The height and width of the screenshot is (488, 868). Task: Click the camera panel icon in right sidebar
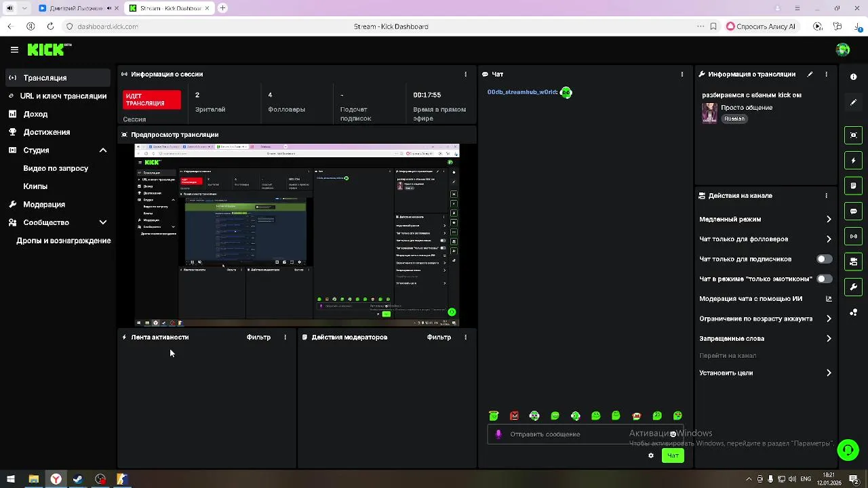point(854,262)
